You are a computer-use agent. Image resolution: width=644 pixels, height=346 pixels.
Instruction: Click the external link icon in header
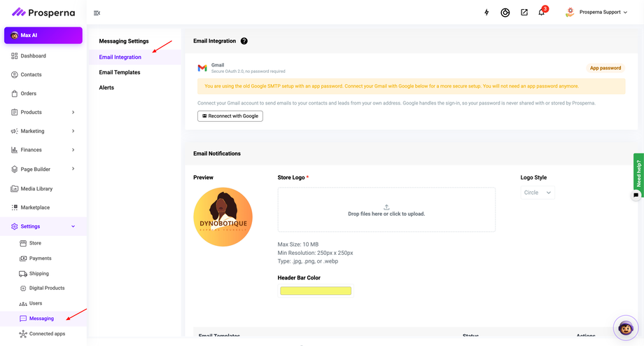click(524, 13)
